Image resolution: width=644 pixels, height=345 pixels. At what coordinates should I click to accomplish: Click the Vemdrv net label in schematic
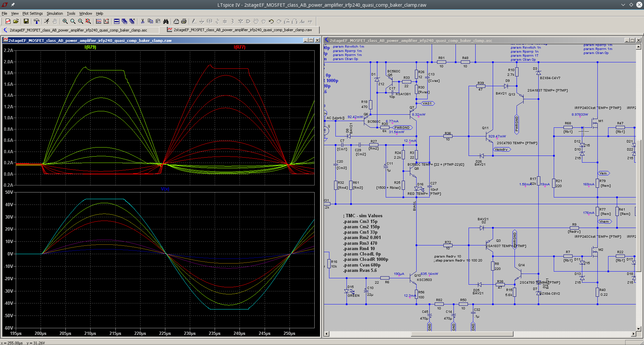pos(501,150)
